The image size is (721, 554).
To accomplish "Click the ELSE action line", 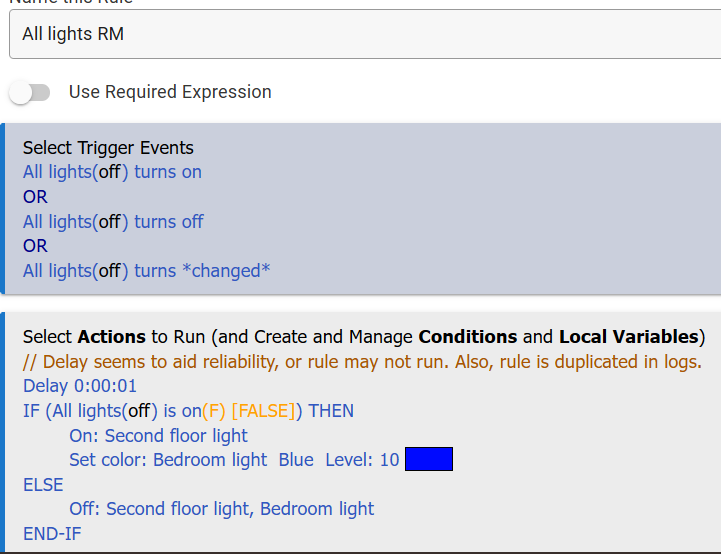I will [x=43, y=485].
